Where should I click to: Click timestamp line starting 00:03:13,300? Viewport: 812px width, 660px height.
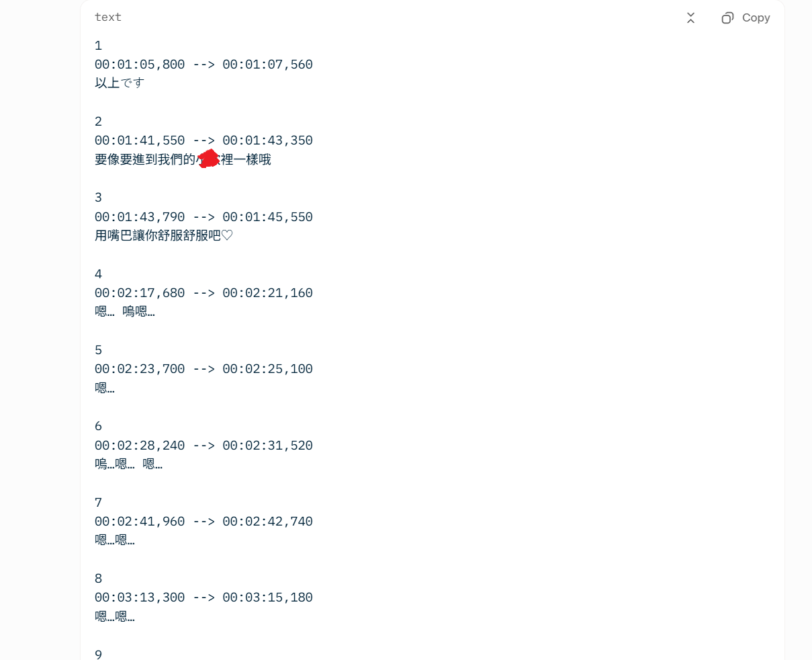click(x=204, y=597)
